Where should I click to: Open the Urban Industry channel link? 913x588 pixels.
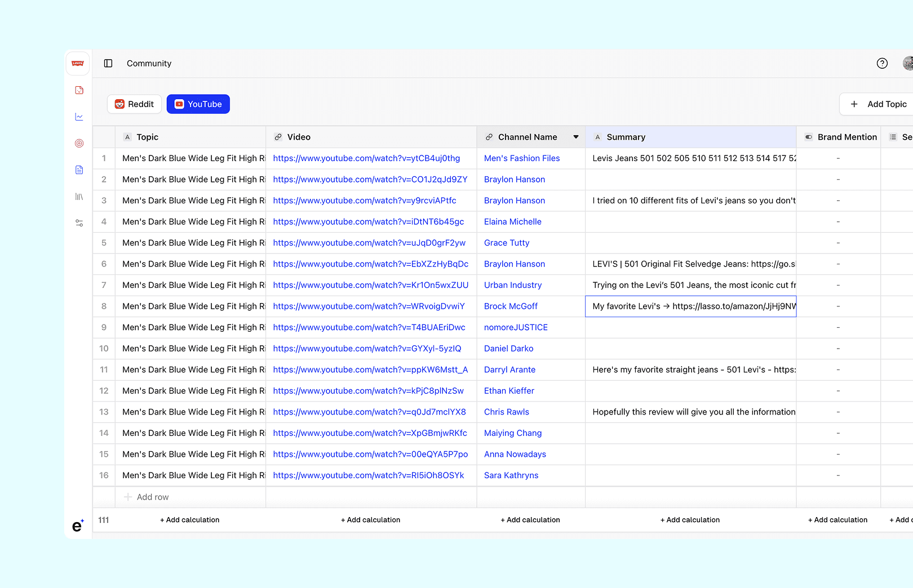point(513,285)
